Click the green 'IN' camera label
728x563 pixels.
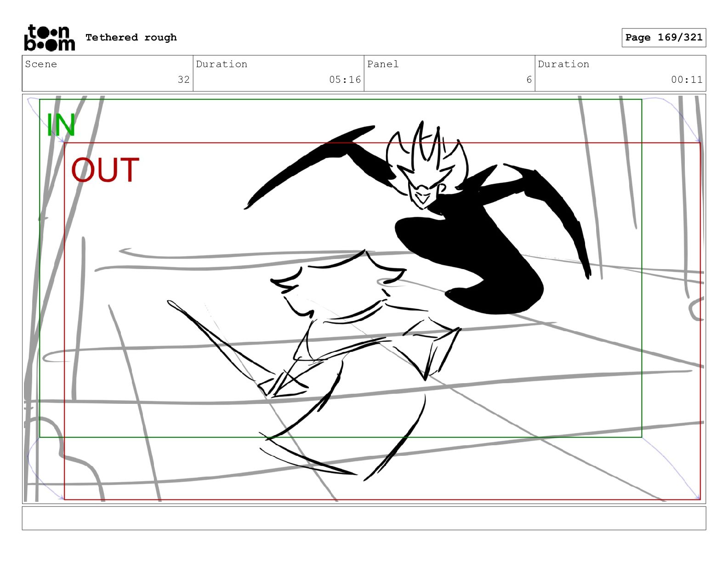(x=61, y=125)
